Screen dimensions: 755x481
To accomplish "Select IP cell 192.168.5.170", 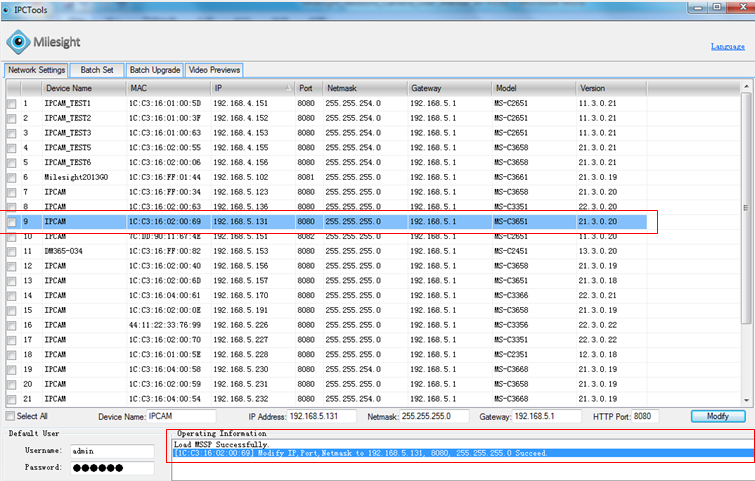I will [x=240, y=296].
